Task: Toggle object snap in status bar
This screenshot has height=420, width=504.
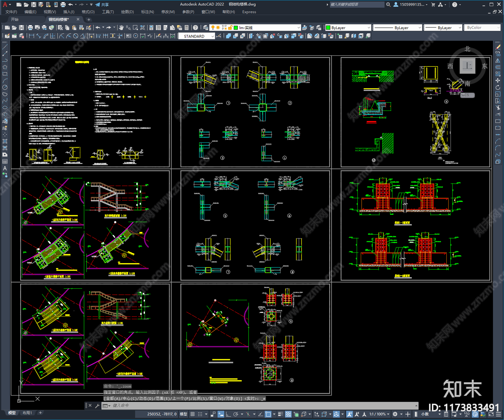Action: click(268, 414)
